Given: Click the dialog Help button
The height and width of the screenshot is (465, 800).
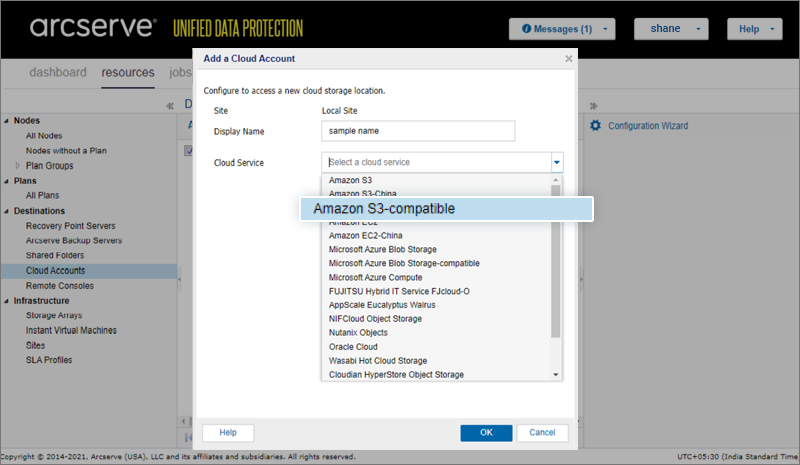Looking at the screenshot, I should point(228,433).
